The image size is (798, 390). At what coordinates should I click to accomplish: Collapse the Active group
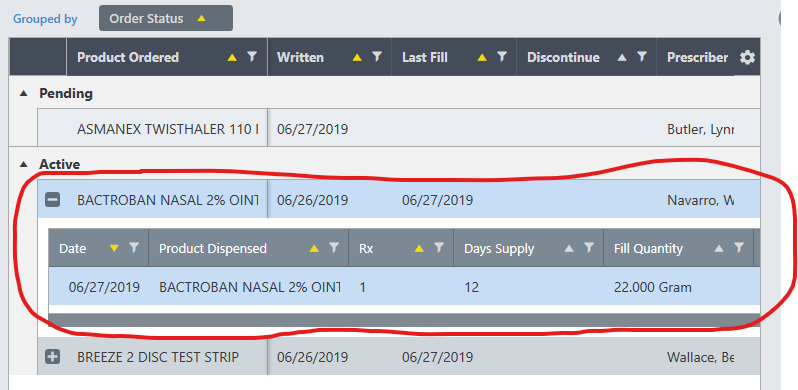click(23, 164)
